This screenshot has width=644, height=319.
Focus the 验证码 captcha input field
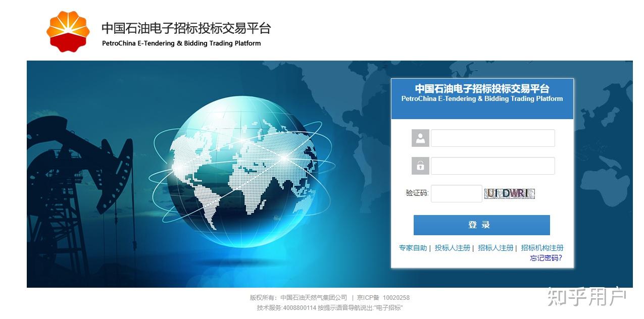tap(456, 193)
